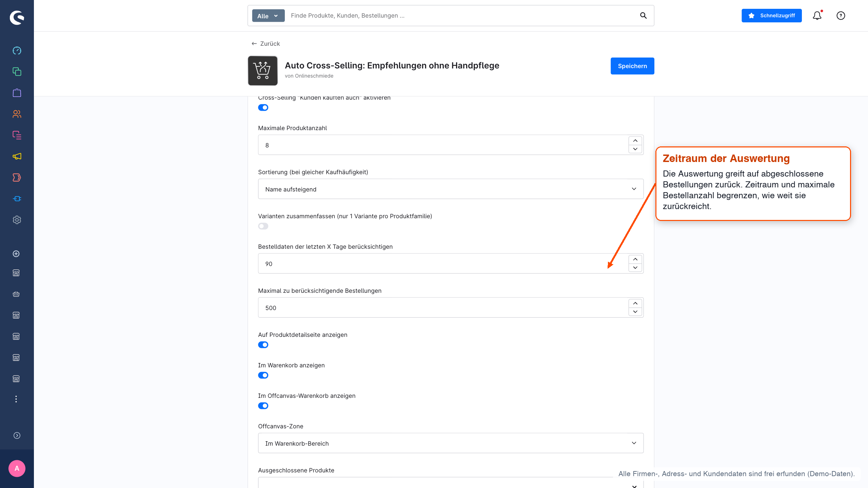Open the basket sales channel icon
The width and height of the screenshot is (868, 488).
(16, 294)
